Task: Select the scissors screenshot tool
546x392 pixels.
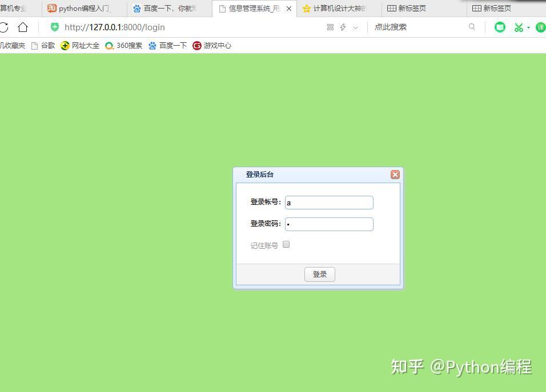Action: [x=518, y=27]
